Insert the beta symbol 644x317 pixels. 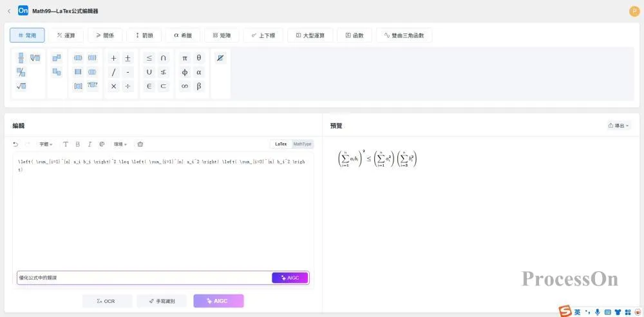click(x=199, y=86)
